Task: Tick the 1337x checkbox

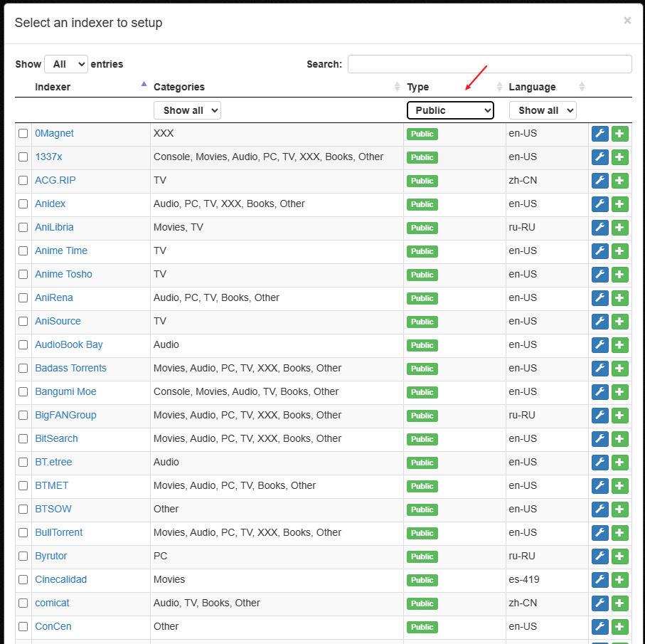Action: click(x=23, y=157)
